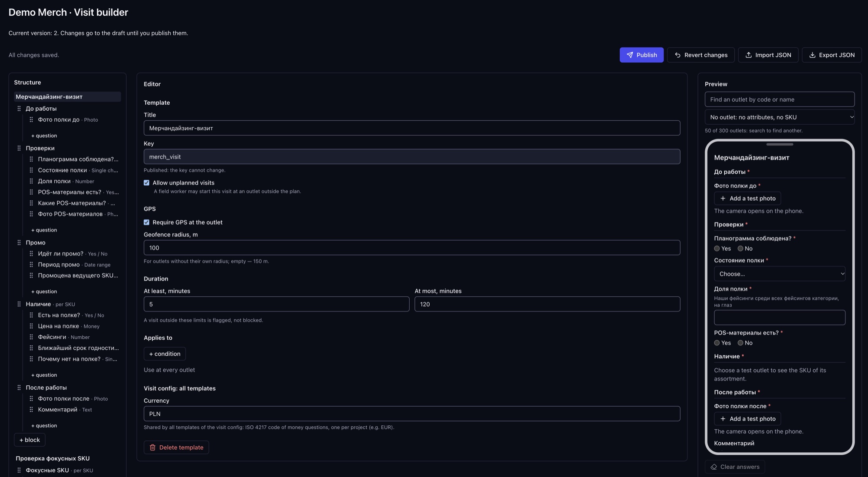Click the Import JSON upload icon

[x=749, y=55]
